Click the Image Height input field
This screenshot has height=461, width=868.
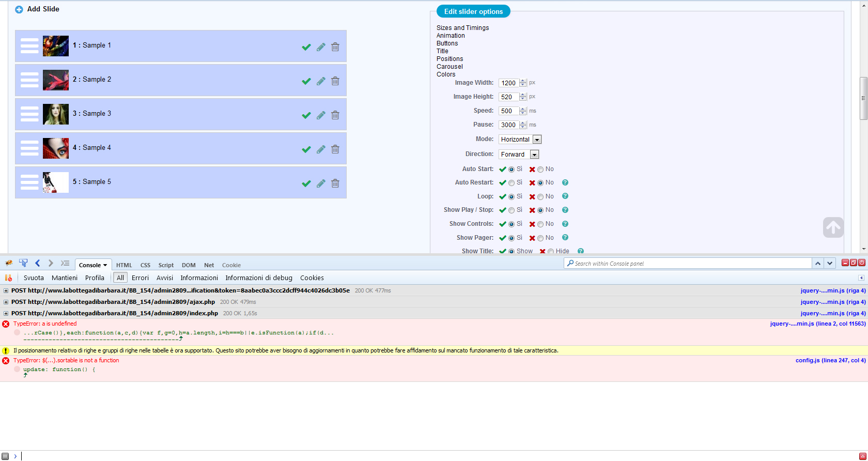(x=509, y=97)
